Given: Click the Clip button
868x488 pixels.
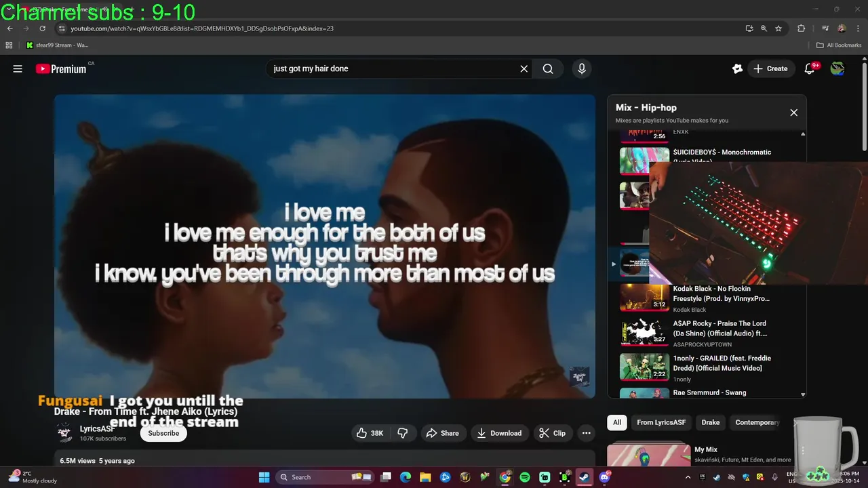Looking at the screenshot, I should click(552, 433).
